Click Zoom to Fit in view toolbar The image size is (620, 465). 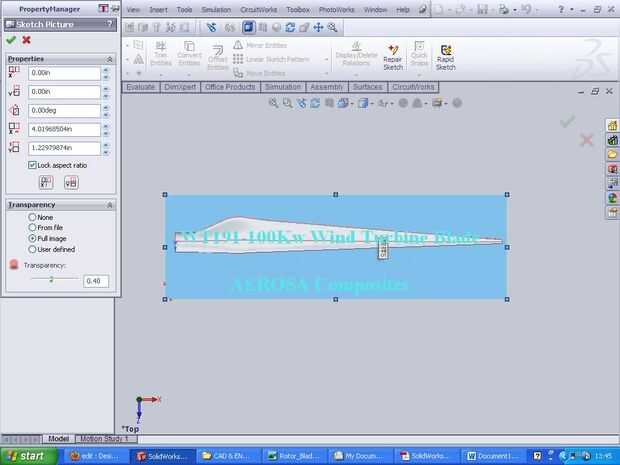coord(273,103)
